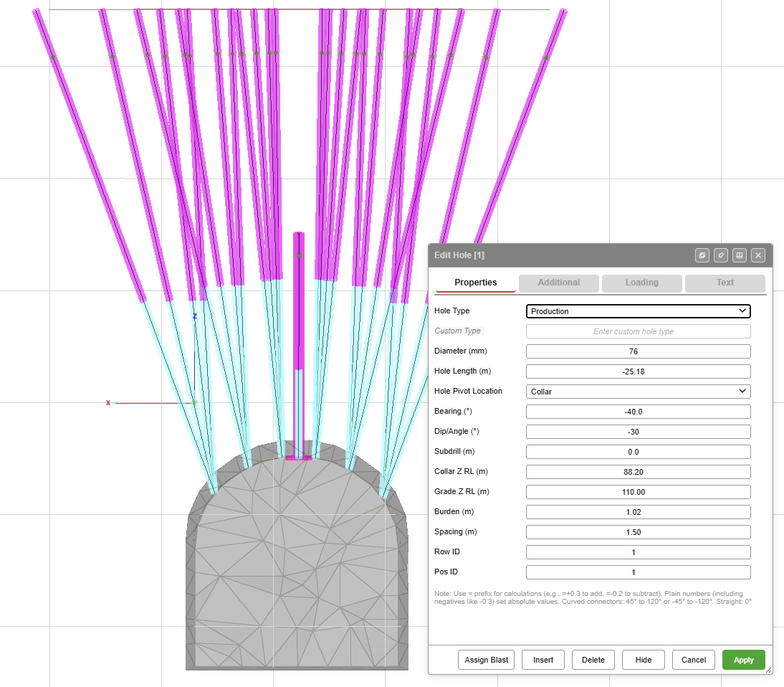Click the dock panel icon in Edit Hole header

[x=740, y=255]
